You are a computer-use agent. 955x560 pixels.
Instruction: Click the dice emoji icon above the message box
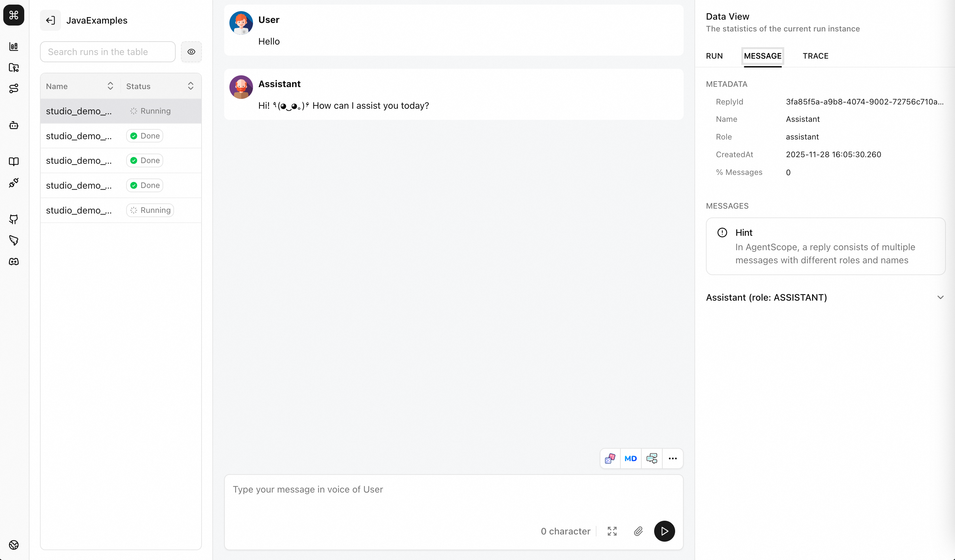[x=610, y=458]
